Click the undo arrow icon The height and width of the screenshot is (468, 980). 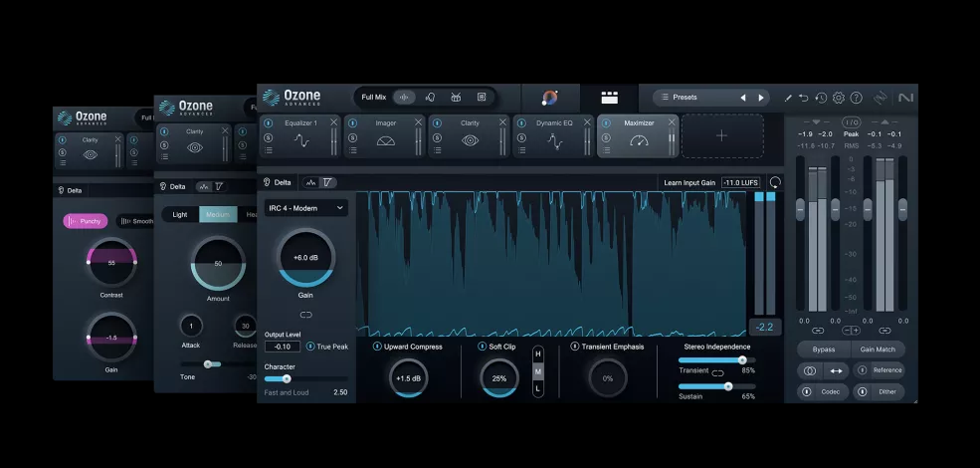tap(804, 98)
